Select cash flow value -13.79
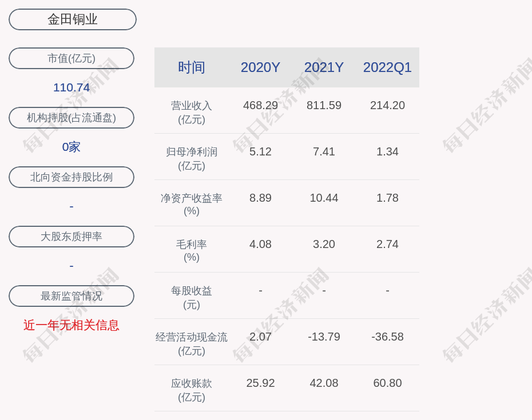 click(x=324, y=337)
